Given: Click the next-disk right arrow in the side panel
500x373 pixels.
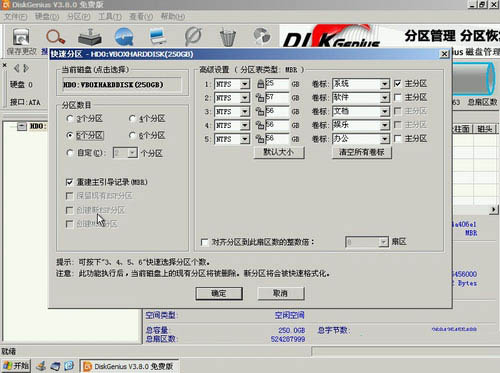Looking at the screenshot, I should click(26, 68).
